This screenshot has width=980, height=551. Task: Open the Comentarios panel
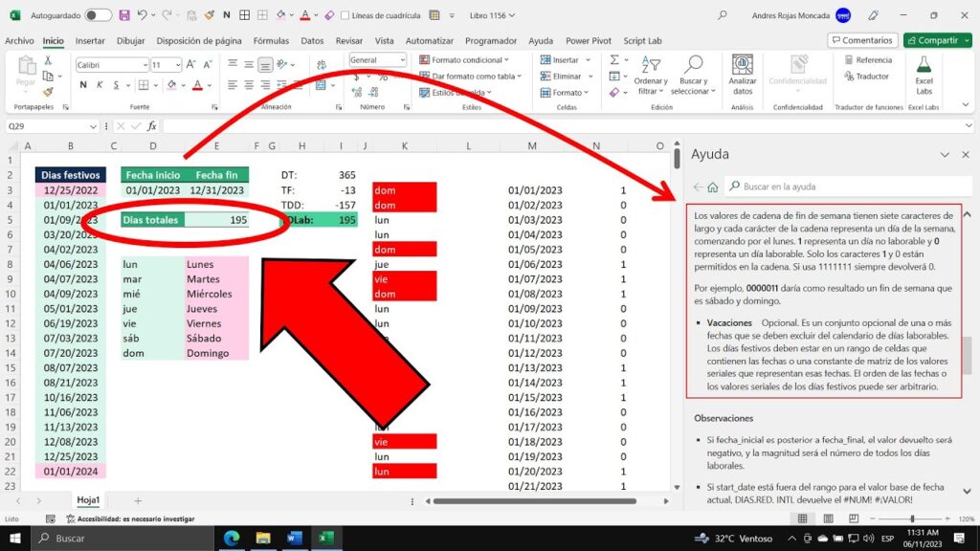pyautogui.click(x=861, y=40)
